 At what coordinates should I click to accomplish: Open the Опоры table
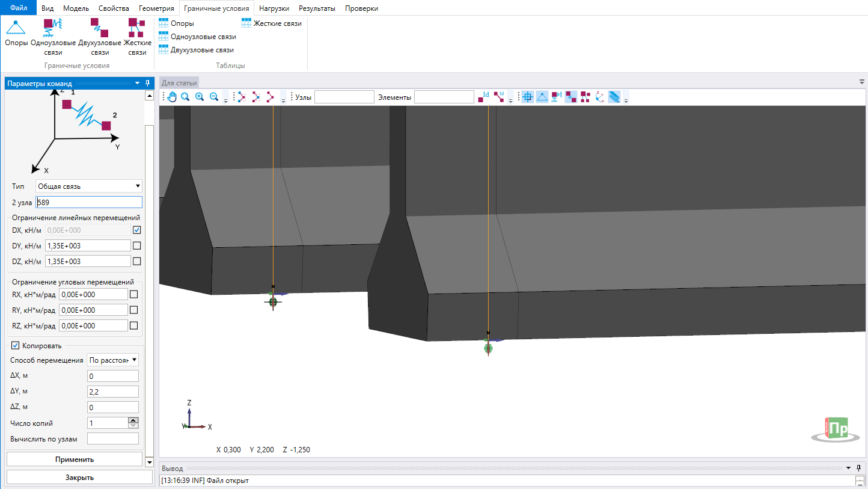[176, 23]
